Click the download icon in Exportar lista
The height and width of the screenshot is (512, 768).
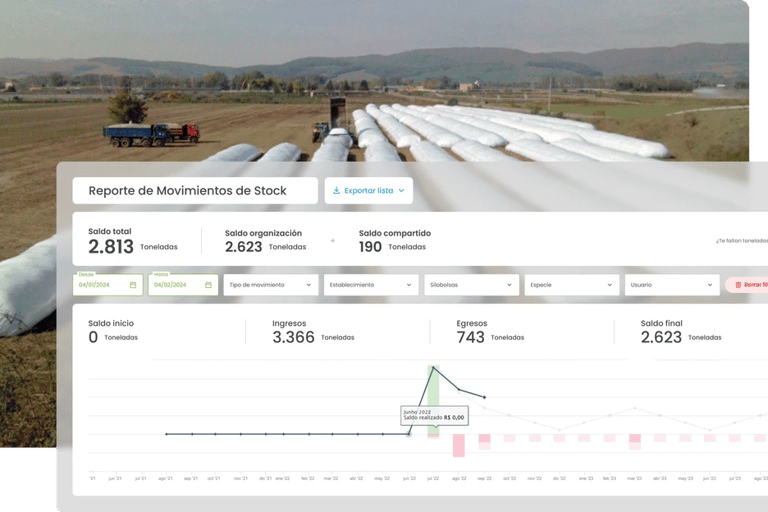tap(336, 191)
